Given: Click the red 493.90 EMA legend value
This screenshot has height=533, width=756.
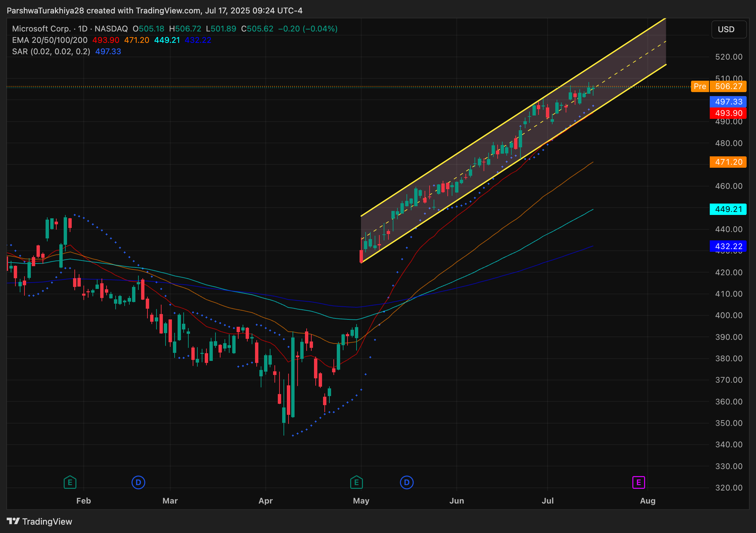Looking at the screenshot, I should [x=106, y=40].
